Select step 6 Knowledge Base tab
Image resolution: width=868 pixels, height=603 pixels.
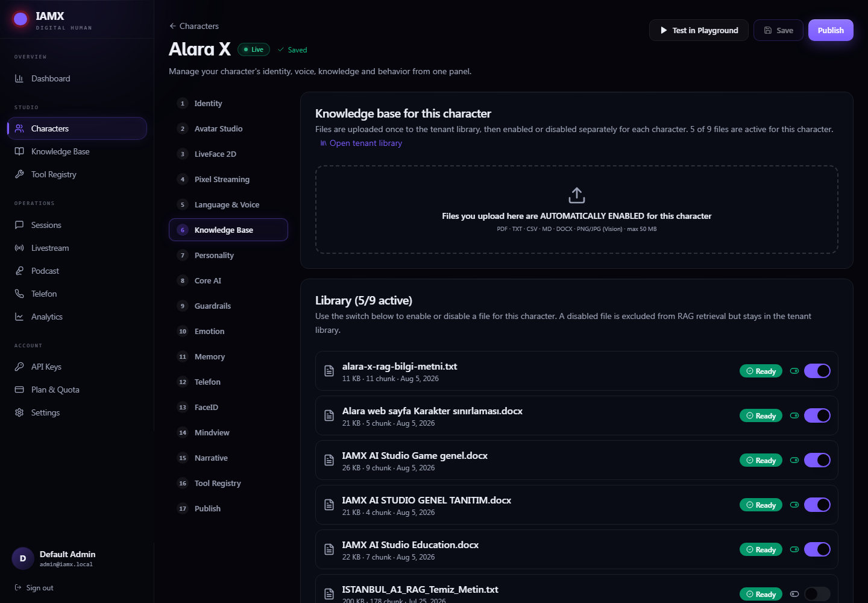pyautogui.click(x=228, y=230)
